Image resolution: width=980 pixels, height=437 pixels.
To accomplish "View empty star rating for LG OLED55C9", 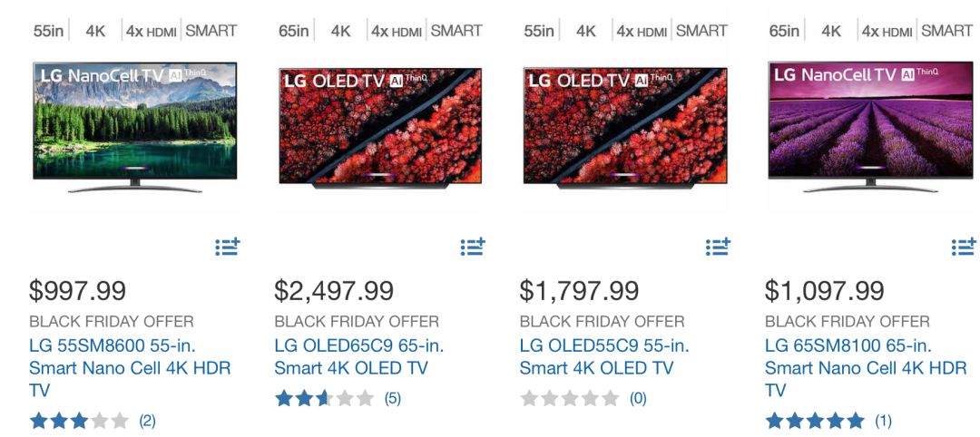I will [569, 398].
